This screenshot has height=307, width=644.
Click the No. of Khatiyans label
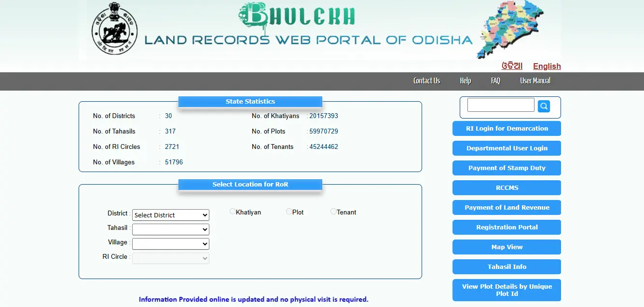tap(275, 116)
